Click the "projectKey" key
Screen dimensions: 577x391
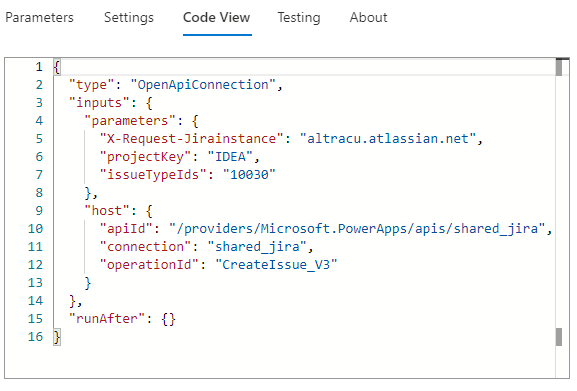pos(145,157)
